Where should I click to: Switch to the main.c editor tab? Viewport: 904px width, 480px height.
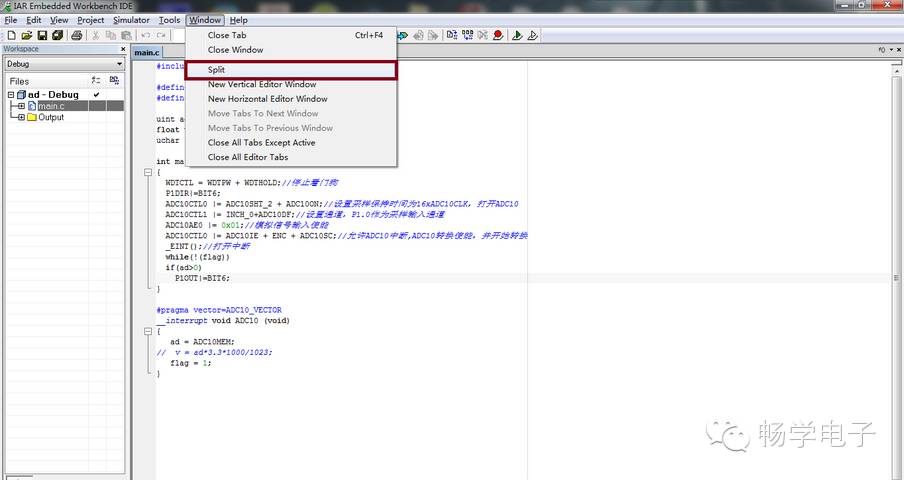pyautogui.click(x=147, y=52)
